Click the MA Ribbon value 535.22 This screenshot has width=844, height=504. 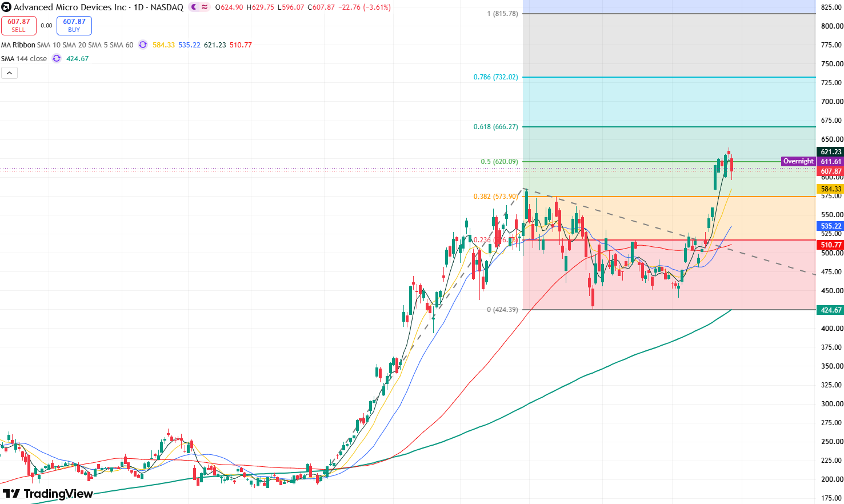[x=189, y=45]
